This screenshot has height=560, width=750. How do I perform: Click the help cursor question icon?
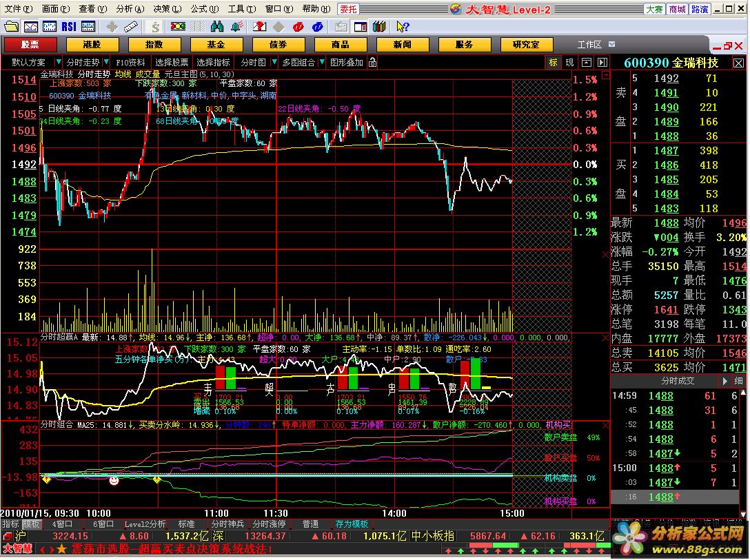(403, 27)
